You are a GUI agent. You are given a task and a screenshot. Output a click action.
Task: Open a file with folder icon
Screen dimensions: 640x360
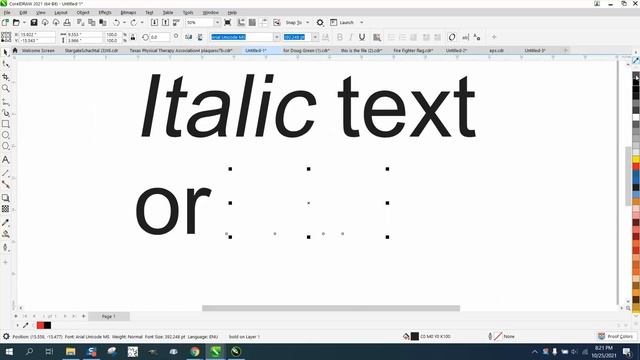(x=16, y=22)
